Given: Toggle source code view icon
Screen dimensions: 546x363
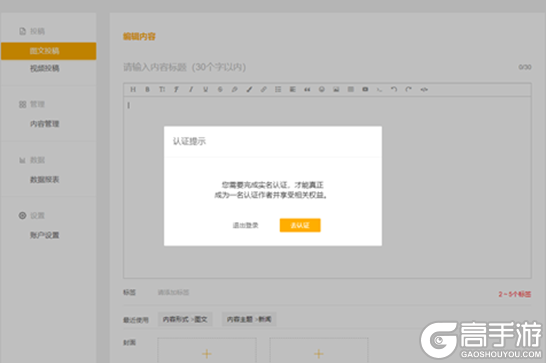Looking at the screenshot, I should 424,90.
